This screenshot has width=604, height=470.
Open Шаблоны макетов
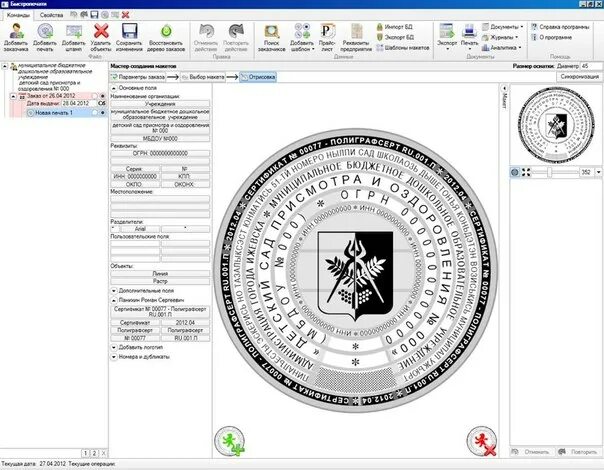(x=403, y=48)
